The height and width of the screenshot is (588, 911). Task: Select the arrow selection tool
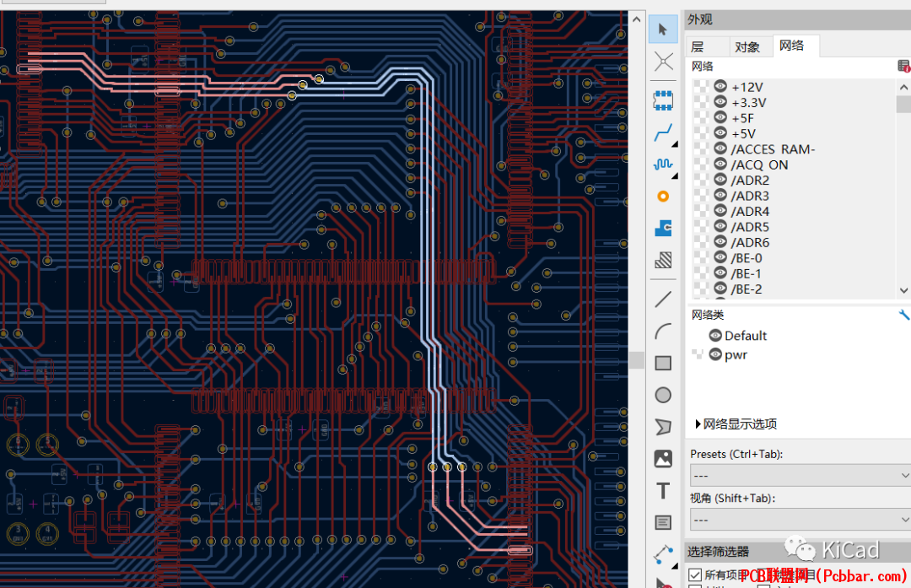pyautogui.click(x=663, y=29)
